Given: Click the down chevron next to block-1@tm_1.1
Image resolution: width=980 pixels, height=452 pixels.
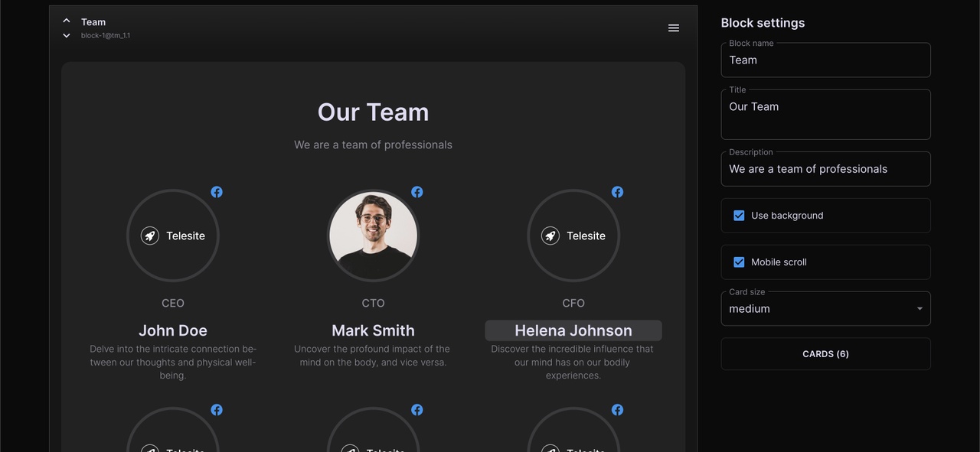Looking at the screenshot, I should click(66, 34).
